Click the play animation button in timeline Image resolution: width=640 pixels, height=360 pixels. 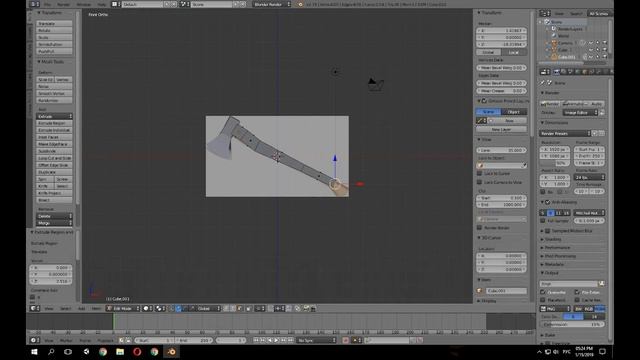pyautogui.click(x=276, y=340)
